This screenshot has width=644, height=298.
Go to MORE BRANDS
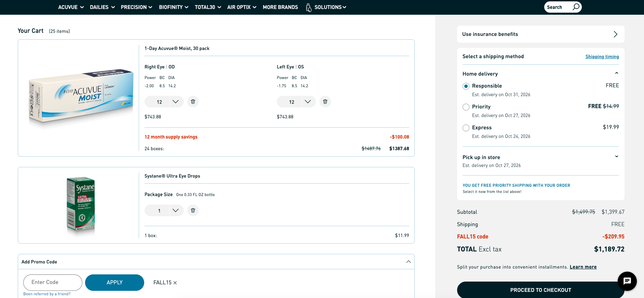(x=280, y=7)
